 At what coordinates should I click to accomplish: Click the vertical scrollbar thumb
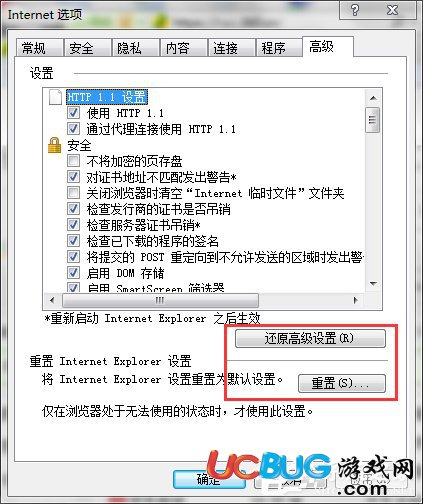pyautogui.click(x=373, y=120)
